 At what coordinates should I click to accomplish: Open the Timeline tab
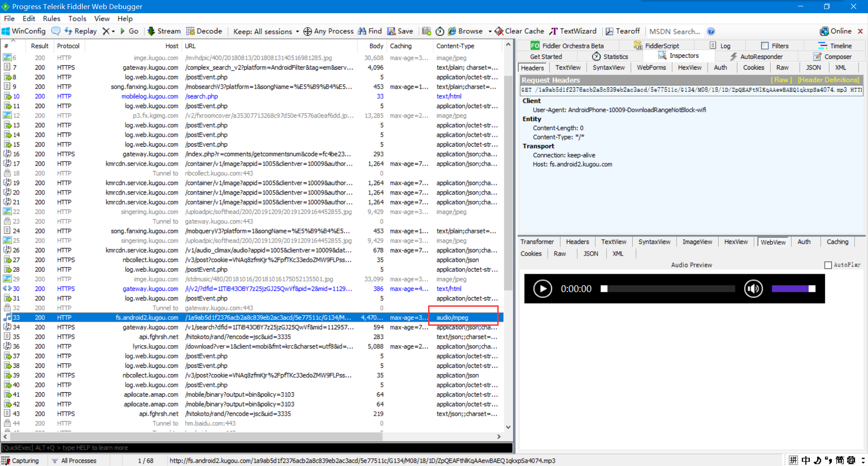pos(835,46)
